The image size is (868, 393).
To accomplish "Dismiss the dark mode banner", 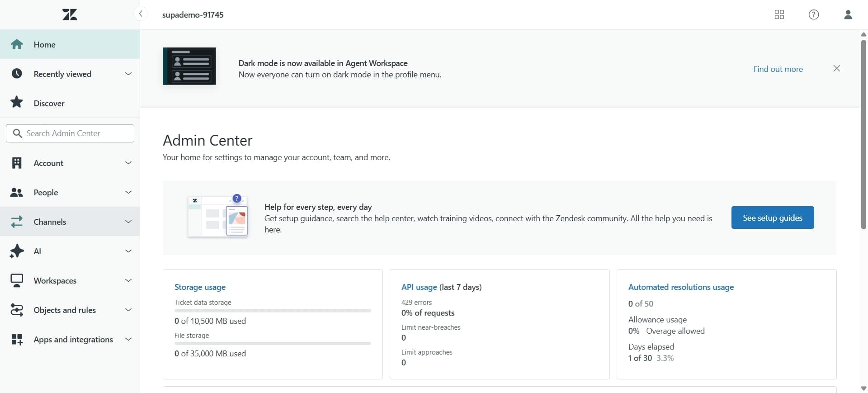I will pyautogui.click(x=836, y=68).
